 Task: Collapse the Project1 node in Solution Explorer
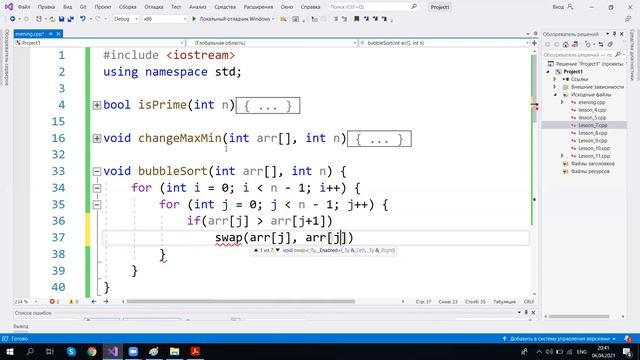(x=548, y=71)
